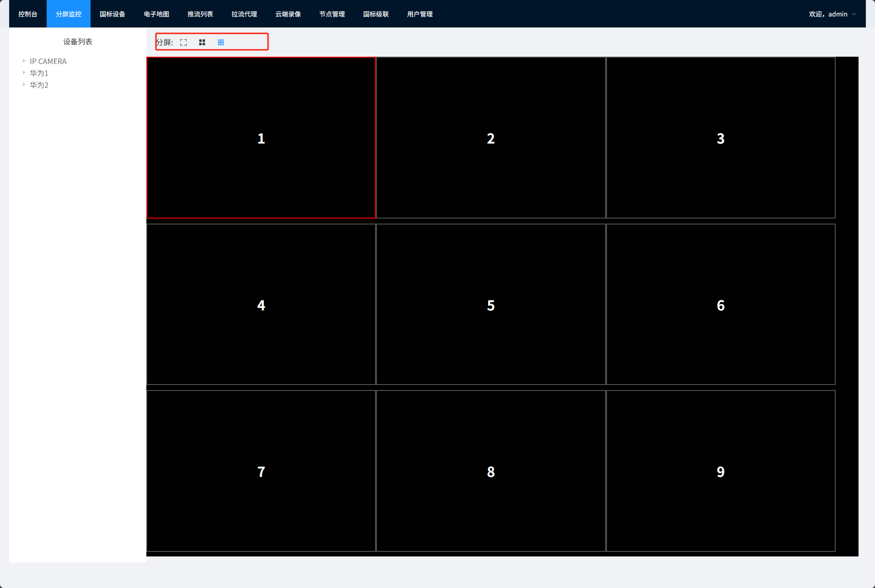Select video pane 8
The width and height of the screenshot is (875, 588).
point(491,471)
